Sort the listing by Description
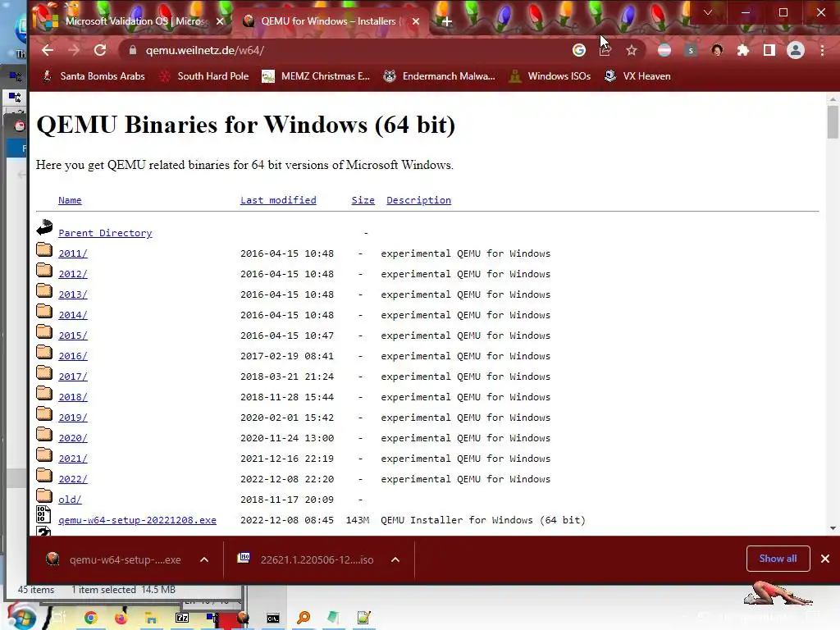 pyautogui.click(x=418, y=200)
